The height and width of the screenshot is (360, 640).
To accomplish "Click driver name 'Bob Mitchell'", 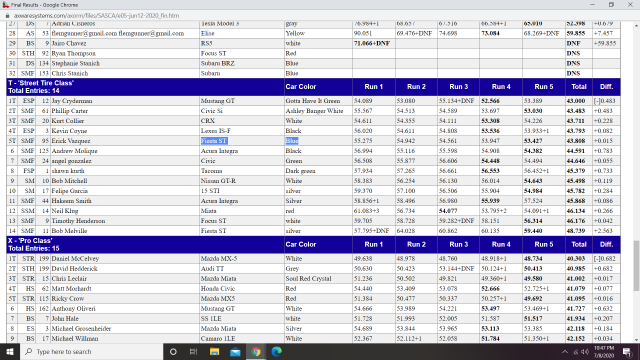I will click(x=69, y=181).
